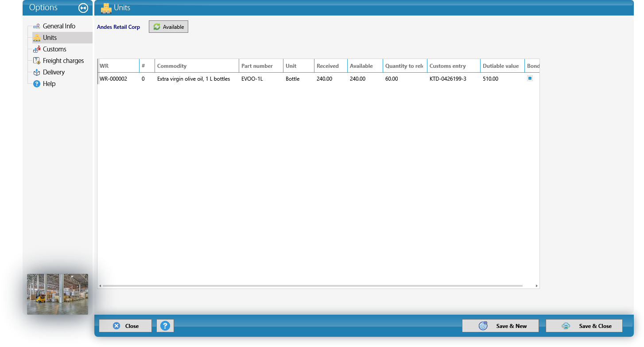Sort by the WR column header

[x=118, y=66]
